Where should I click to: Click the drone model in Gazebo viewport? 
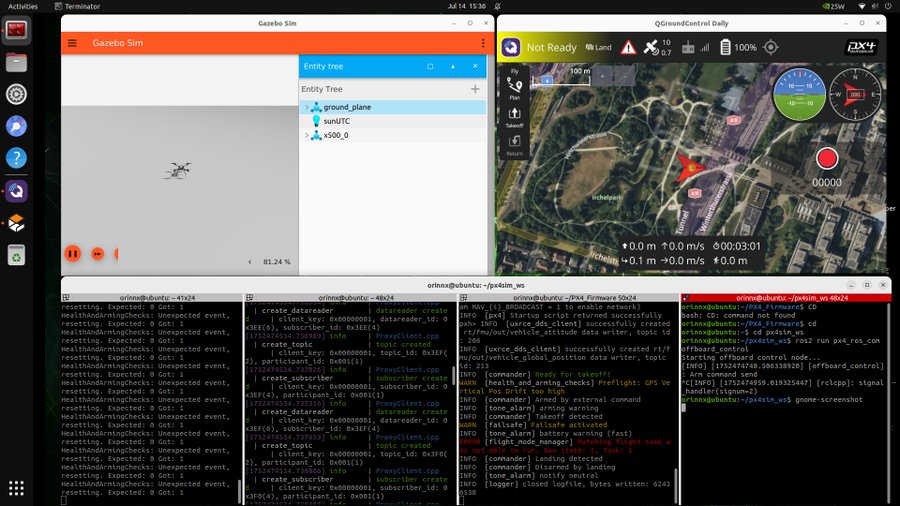coord(179,170)
